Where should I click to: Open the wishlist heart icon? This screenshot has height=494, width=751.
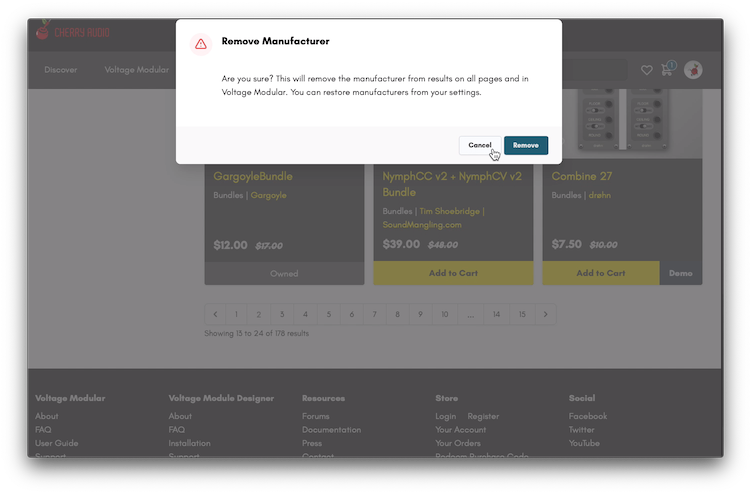click(x=647, y=70)
